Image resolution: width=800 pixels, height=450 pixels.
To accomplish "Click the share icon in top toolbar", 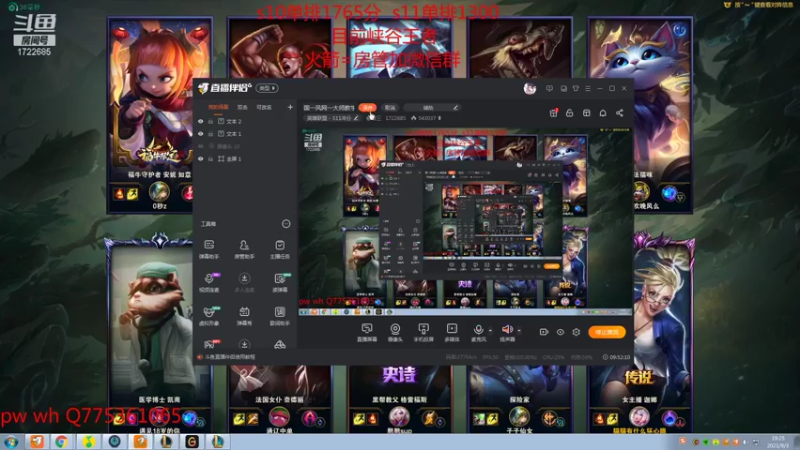I will pyautogui.click(x=619, y=113).
